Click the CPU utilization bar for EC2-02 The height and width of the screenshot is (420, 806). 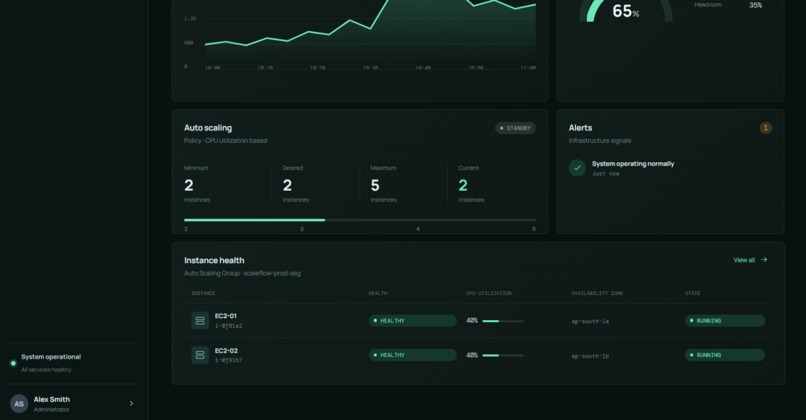tap(503, 355)
